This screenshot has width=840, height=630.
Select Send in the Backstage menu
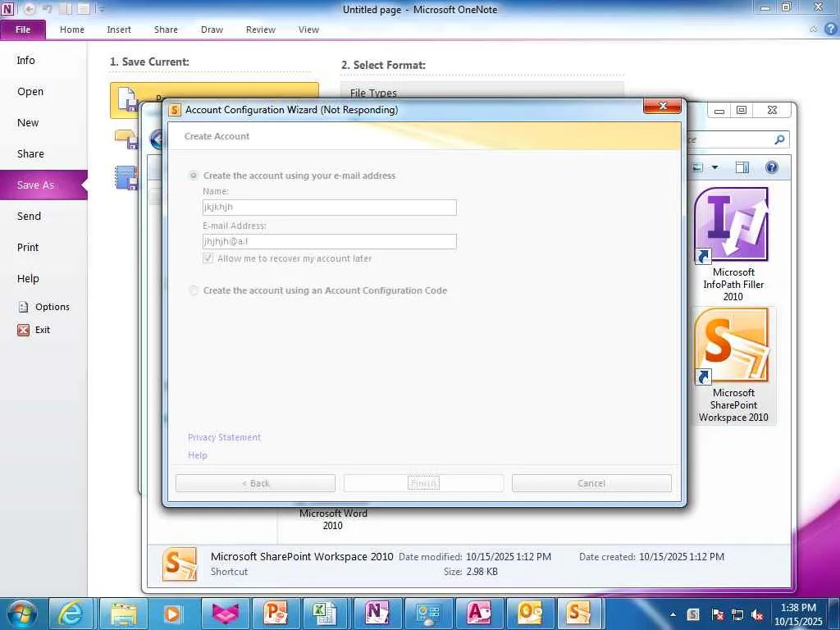pos(29,216)
